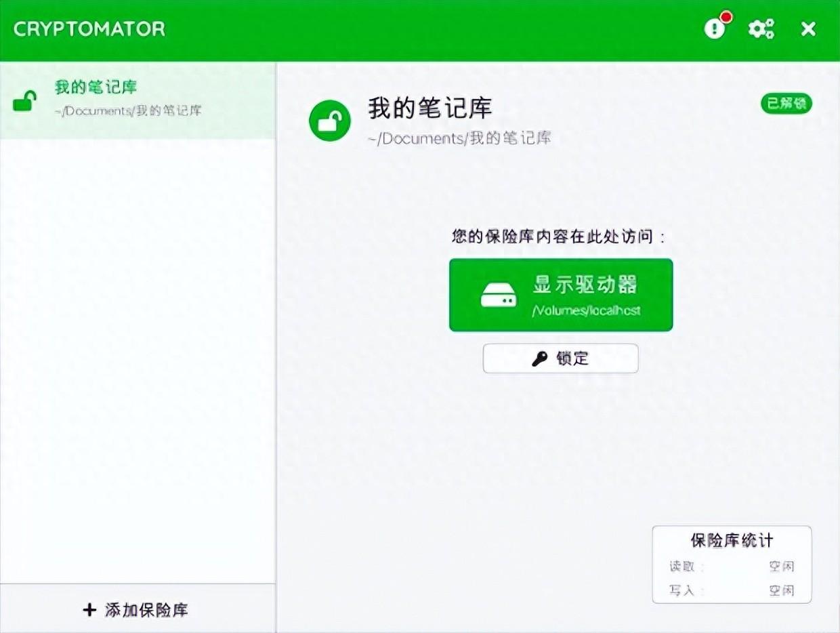Click the unlocked padlock icon in sidebar
The height and width of the screenshot is (633, 840).
point(24,102)
